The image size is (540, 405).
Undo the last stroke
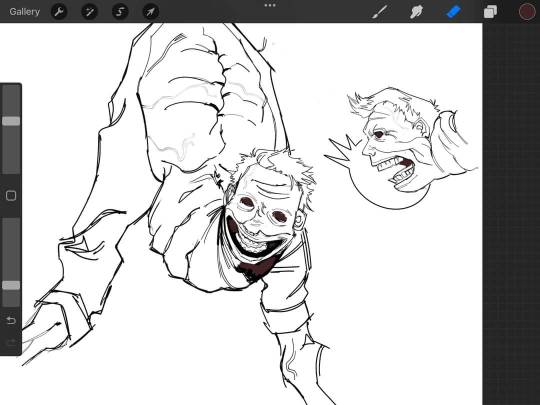[11, 321]
